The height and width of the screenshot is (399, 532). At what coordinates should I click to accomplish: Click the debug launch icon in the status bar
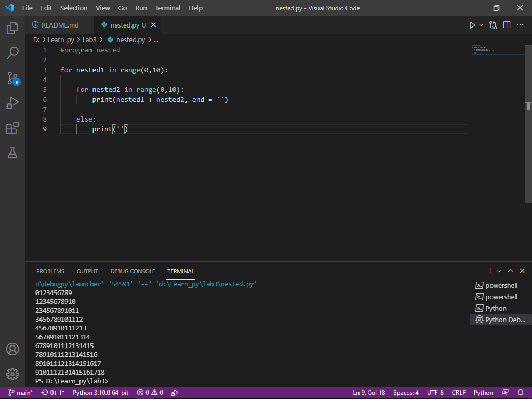click(175, 393)
